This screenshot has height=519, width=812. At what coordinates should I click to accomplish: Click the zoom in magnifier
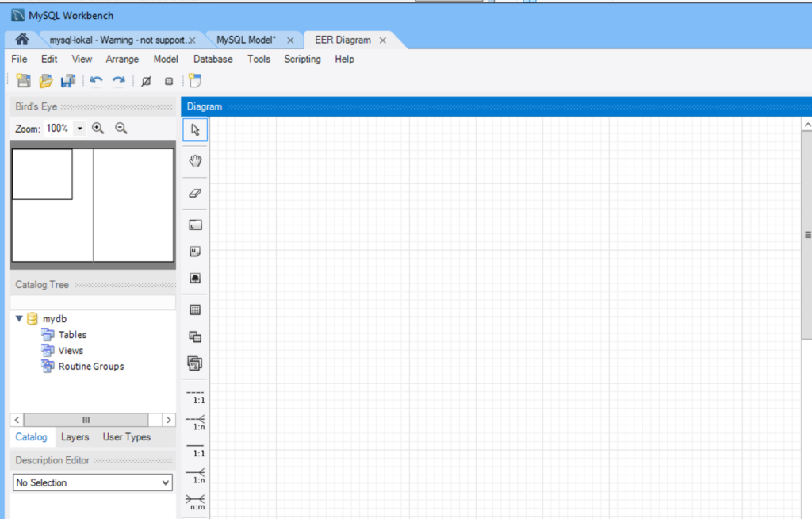pyautogui.click(x=98, y=128)
